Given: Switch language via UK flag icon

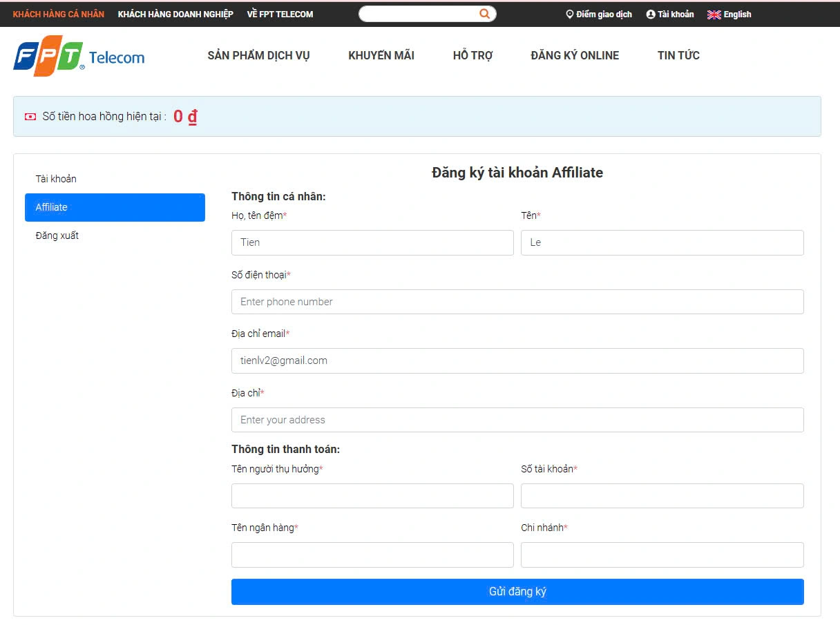Looking at the screenshot, I should pyautogui.click(x=714, y=15).
